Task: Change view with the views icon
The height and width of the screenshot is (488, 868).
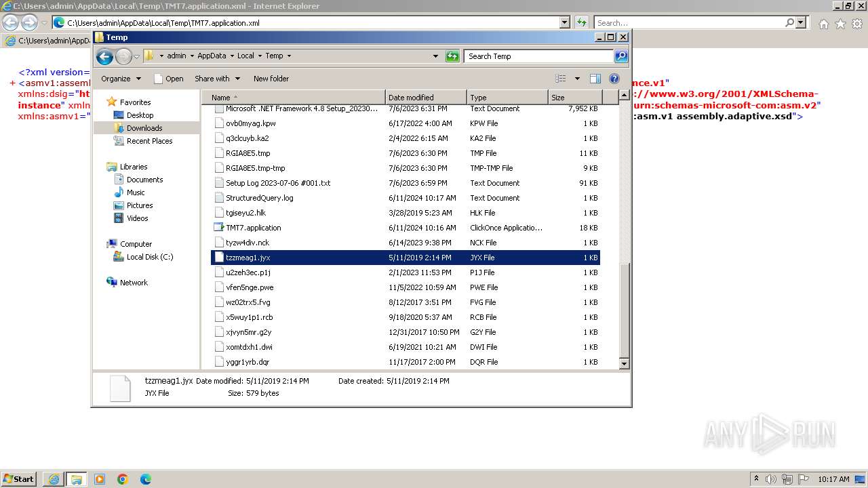Action: pyautogui.click(x=561, y=79)
